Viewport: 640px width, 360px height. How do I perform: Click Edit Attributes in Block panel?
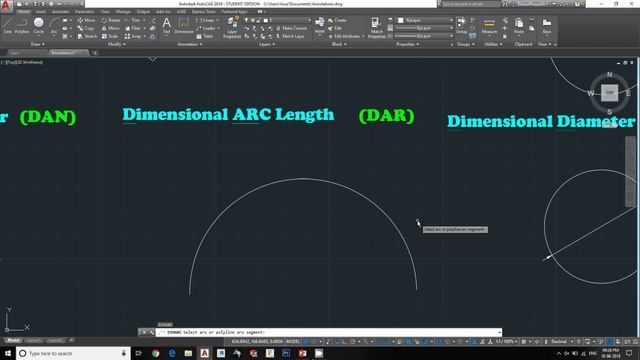[344, 36]
